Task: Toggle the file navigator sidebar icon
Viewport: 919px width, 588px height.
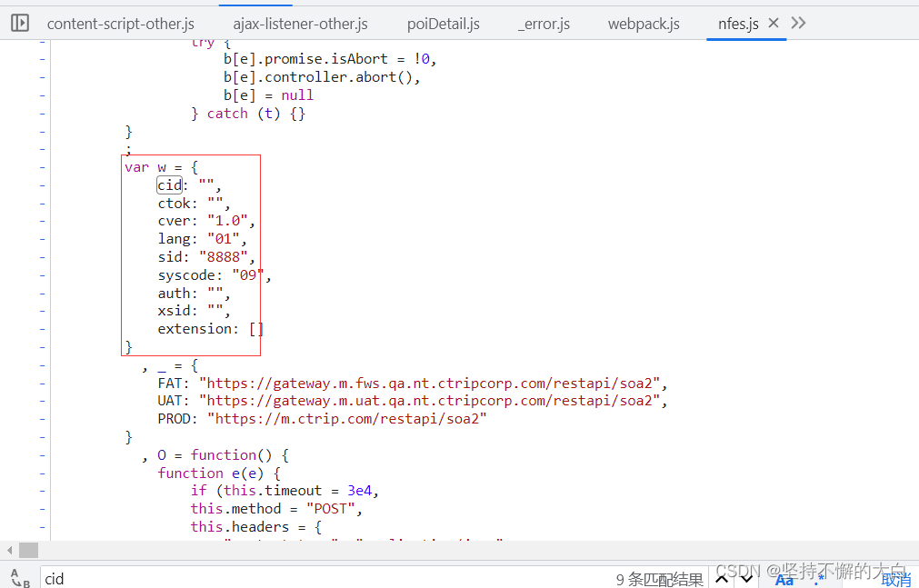Action: coord(20,23)
